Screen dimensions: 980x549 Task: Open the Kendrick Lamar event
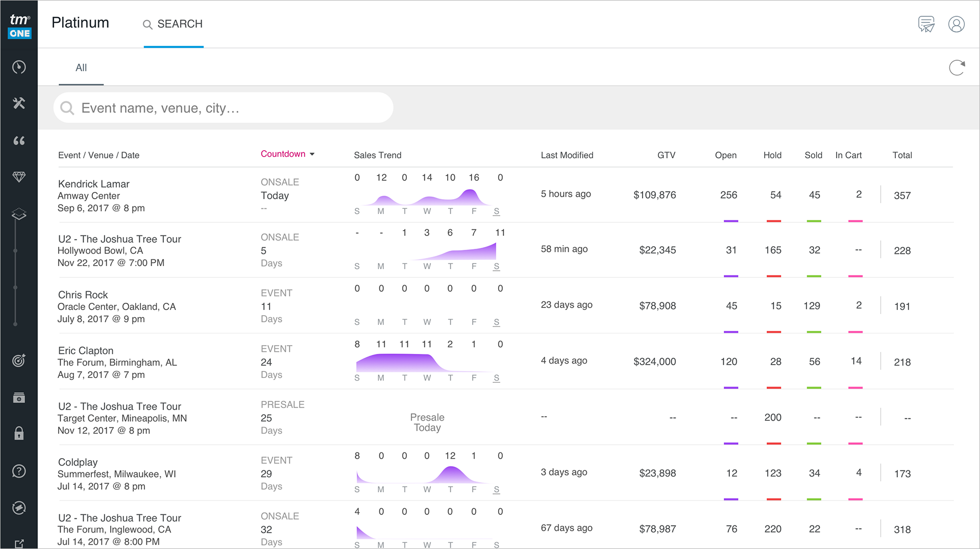pyautogui.click(x=93, y=184)
